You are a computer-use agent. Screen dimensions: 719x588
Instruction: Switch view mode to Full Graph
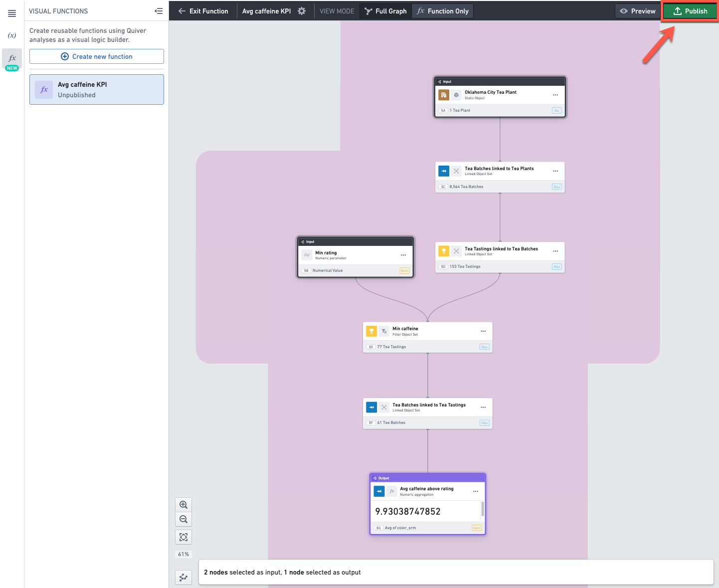[x=385, y=11]
